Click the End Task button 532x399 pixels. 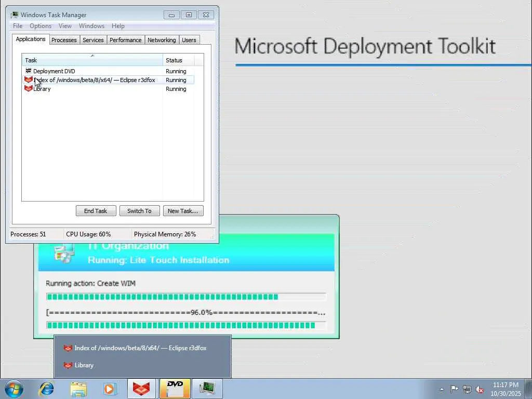coord(96,211)
